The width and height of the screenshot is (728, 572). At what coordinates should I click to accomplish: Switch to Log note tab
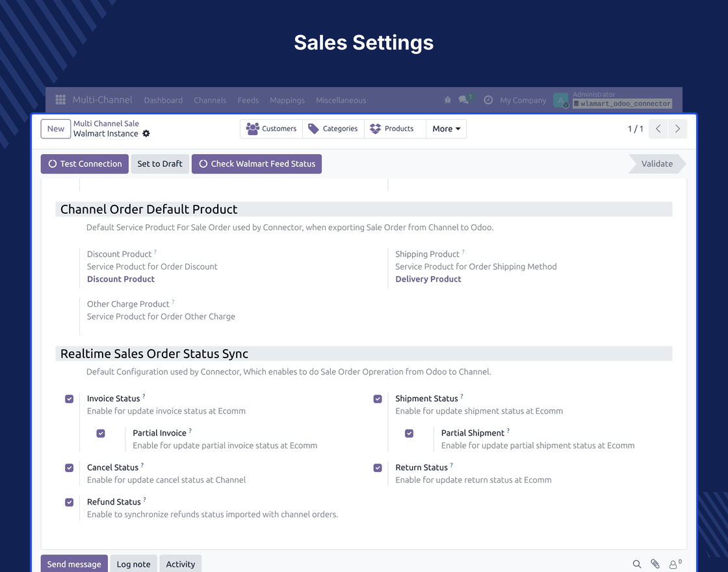click(x=133, y=564)
